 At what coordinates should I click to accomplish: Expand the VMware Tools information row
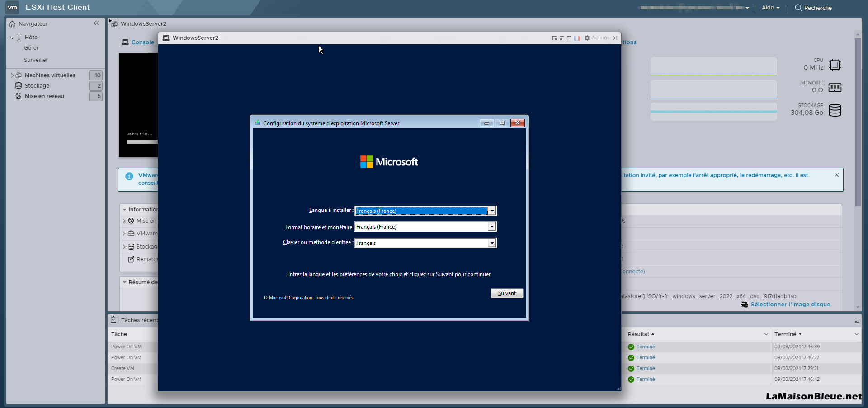124,234
